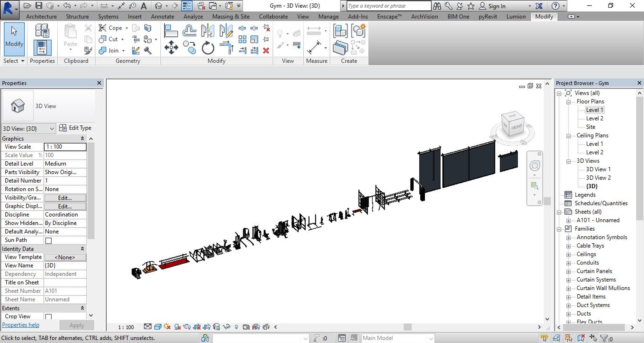The image size is (644, 343).
Task: Toggle Select Pinned Elements in status bar
Action: tap(569, 338)
